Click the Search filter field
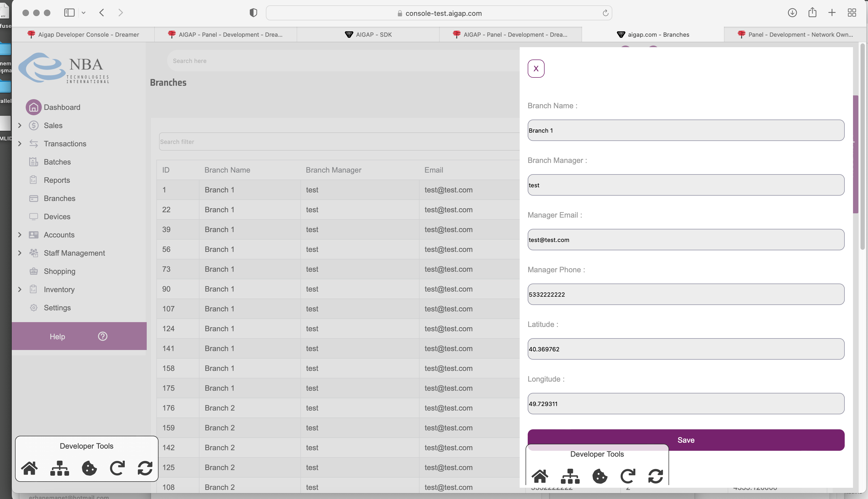This screenshot has width=868, height=499. coord(339,141)
